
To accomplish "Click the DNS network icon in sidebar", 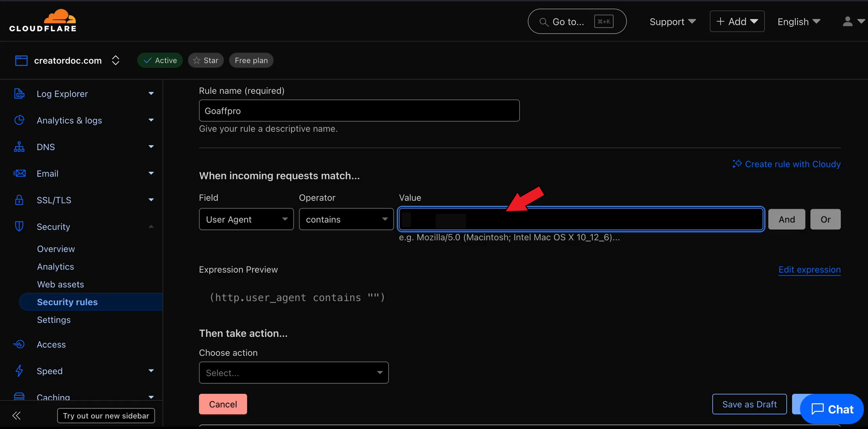I will pos(19,147).
